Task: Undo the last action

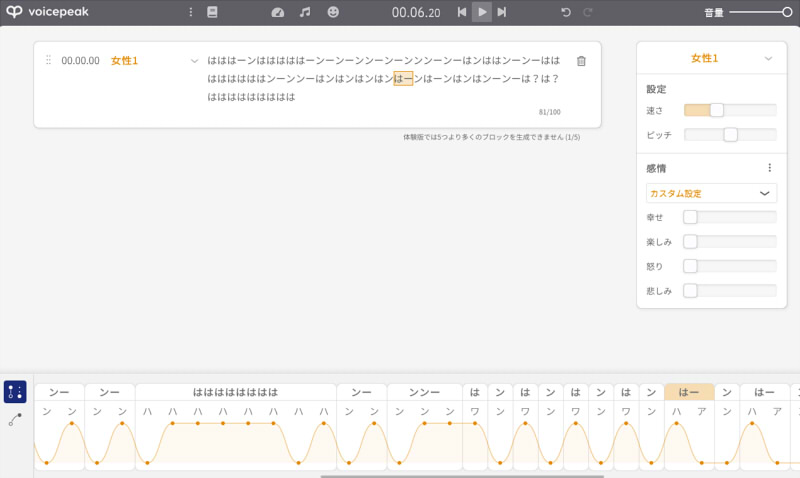Action: pyautogui.click(x=566, y=12)
